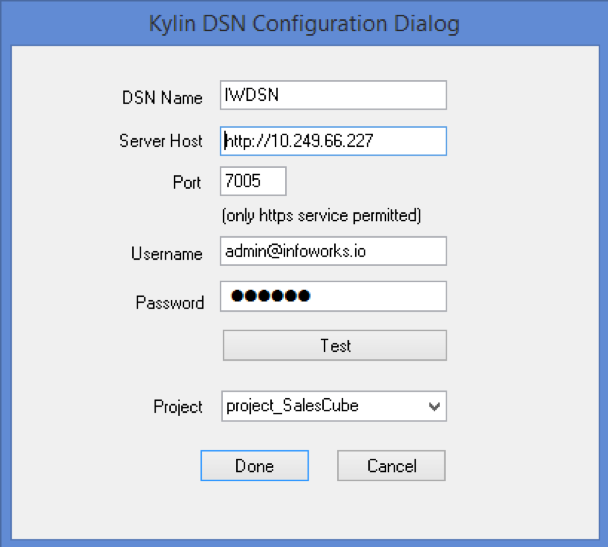
Task: Click the 'Username' label
Action: [x=167, y=254]
